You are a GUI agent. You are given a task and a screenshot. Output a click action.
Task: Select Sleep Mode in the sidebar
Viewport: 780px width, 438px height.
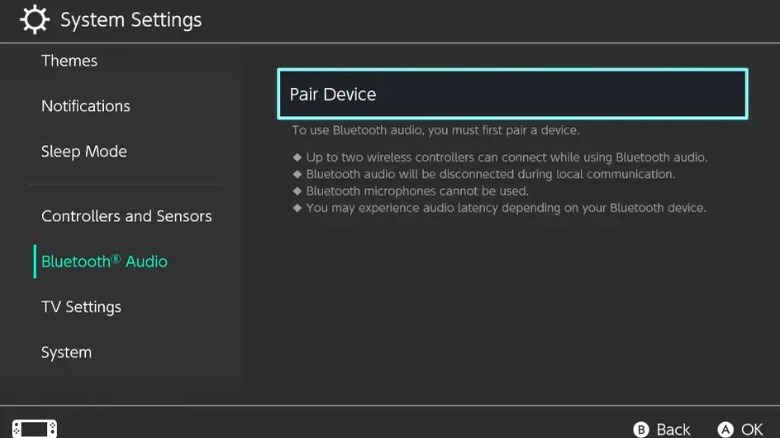coord(84,152)
